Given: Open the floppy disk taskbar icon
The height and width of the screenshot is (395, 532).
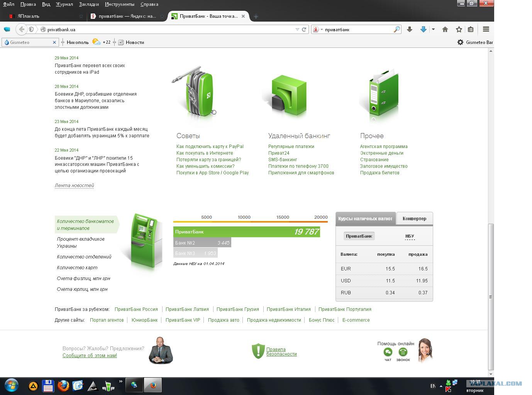Looking at the screenshot, I should coord(48,386).
